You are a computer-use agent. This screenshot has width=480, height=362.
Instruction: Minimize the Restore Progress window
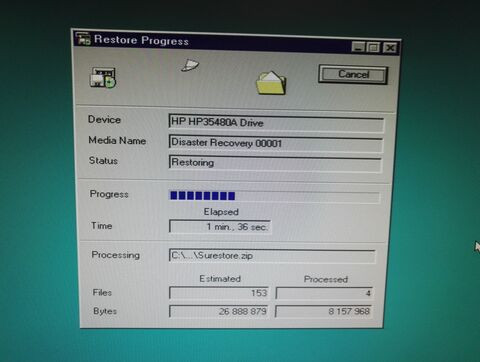tap(359, 47)
